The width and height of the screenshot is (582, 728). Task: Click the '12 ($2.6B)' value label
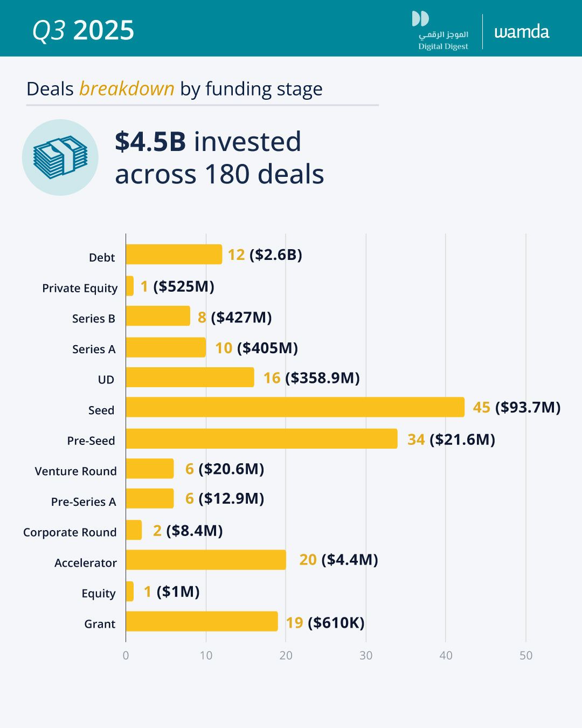[265, 255]
